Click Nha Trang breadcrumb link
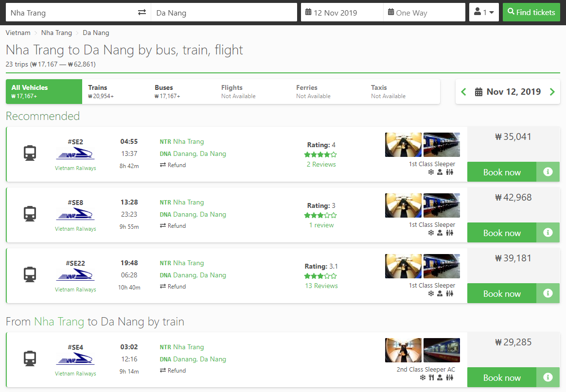This screenshot has height=392, width=566. [56, 33]
